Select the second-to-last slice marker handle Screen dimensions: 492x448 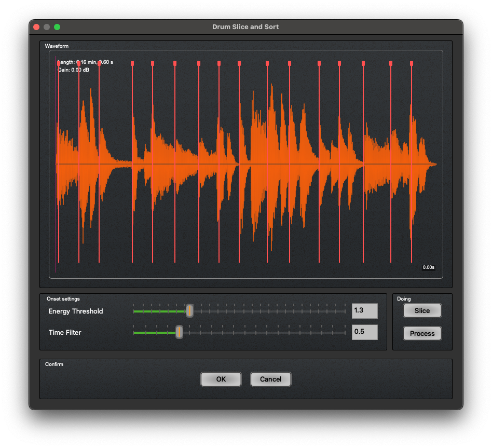coord(391,63)
